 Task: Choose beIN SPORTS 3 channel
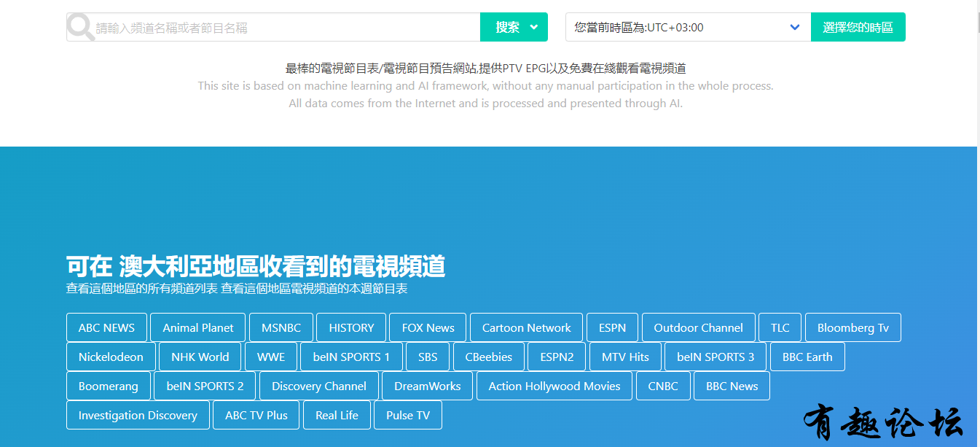click(716, 357)
